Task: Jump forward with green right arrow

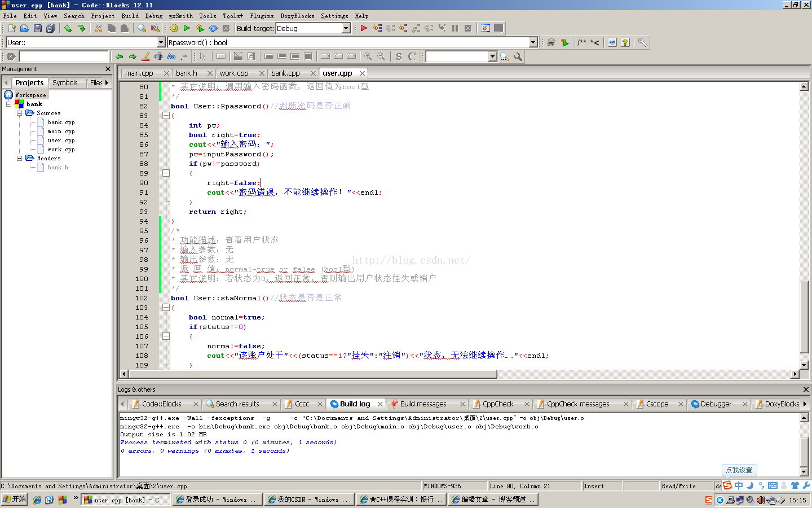Action: [x=133, y=56]
